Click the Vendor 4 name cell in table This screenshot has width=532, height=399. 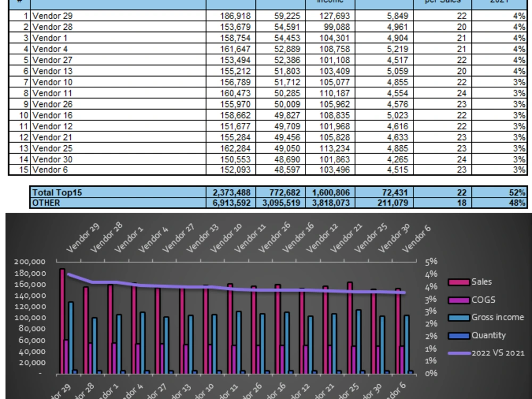[118, 49]
